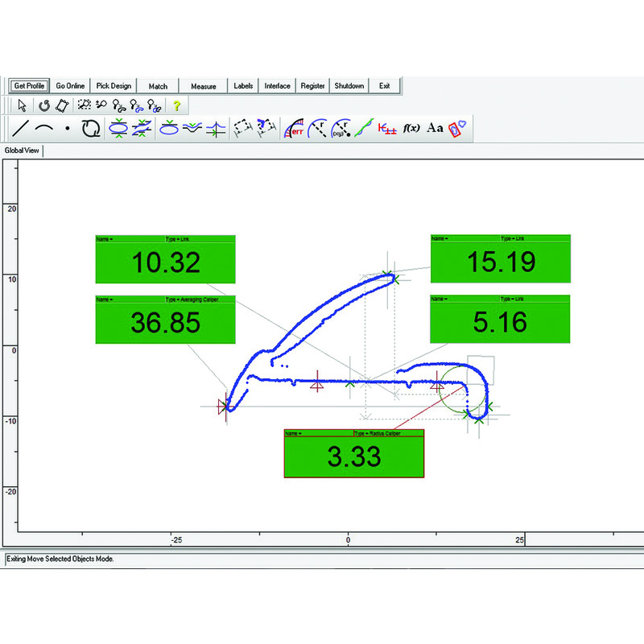The height and width of the screenshot is (644, 644).
Task: Click the red 'err' radius error icon
Action: tap(294, 127)
